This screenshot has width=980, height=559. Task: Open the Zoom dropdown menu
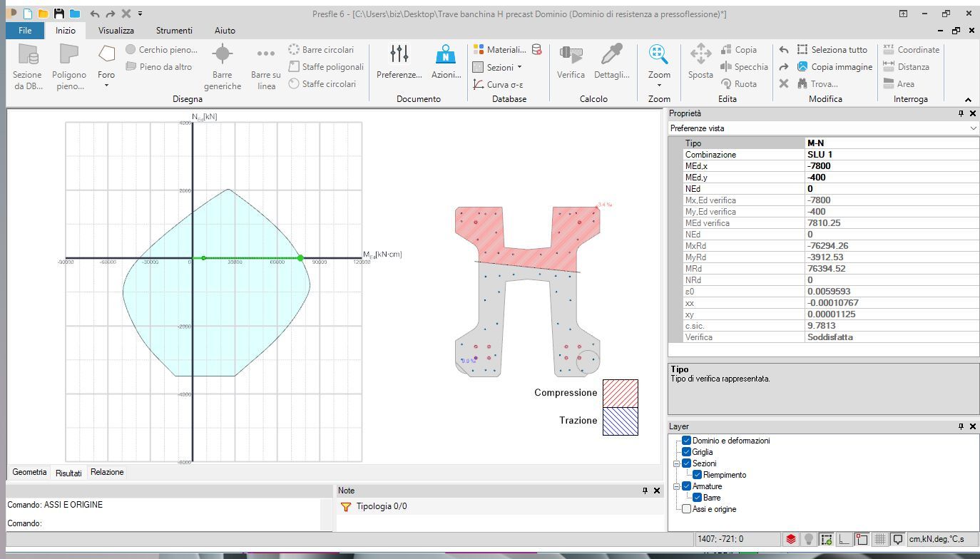[x=659, y=85]
